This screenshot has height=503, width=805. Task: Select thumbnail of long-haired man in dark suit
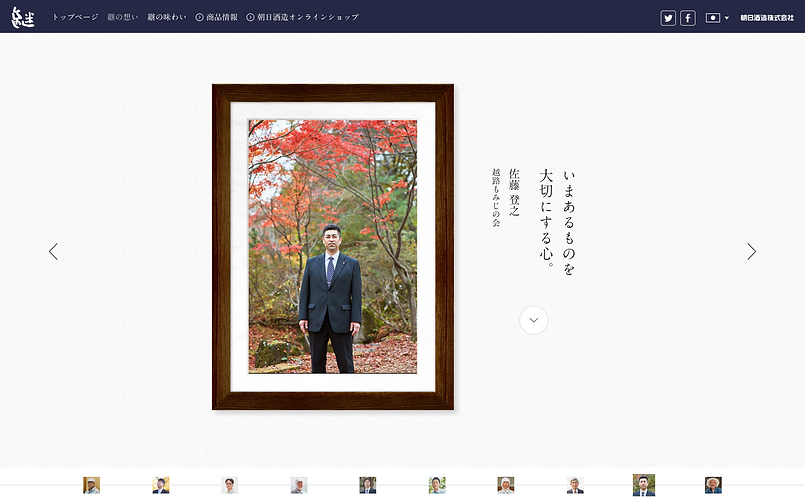[368, 485]
